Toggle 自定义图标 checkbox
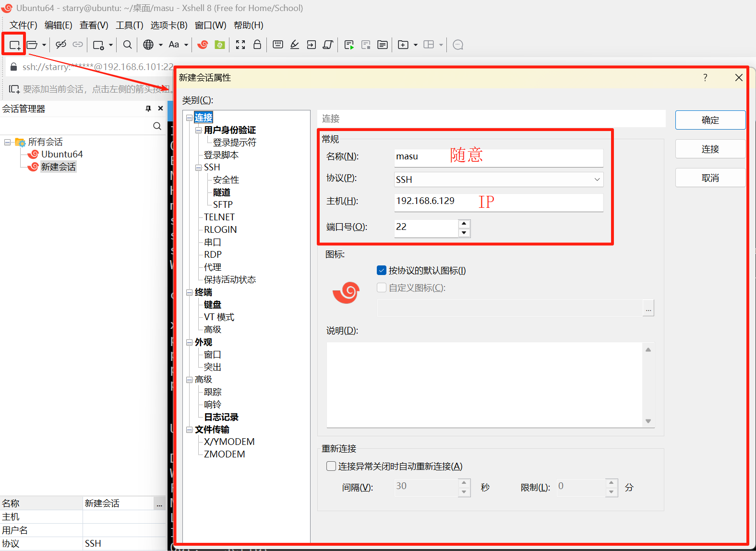The image size is (756, 551). pos(382,287)
